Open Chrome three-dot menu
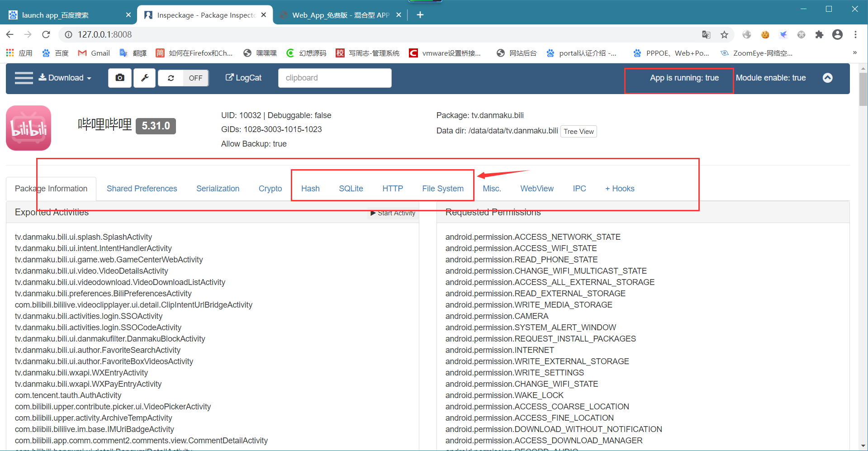This screenshot has height=451, width=868. tap(855, 34)
